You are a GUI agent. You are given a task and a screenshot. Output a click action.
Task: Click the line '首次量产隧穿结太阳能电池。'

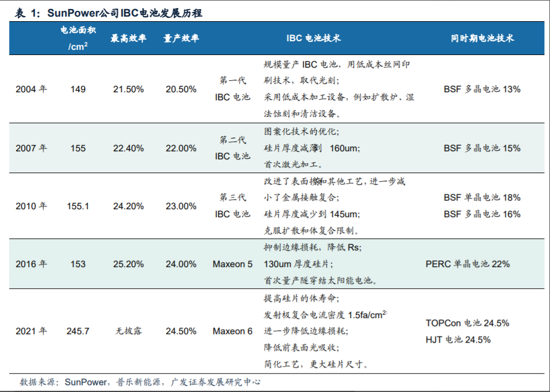click(x=321, y=280)
